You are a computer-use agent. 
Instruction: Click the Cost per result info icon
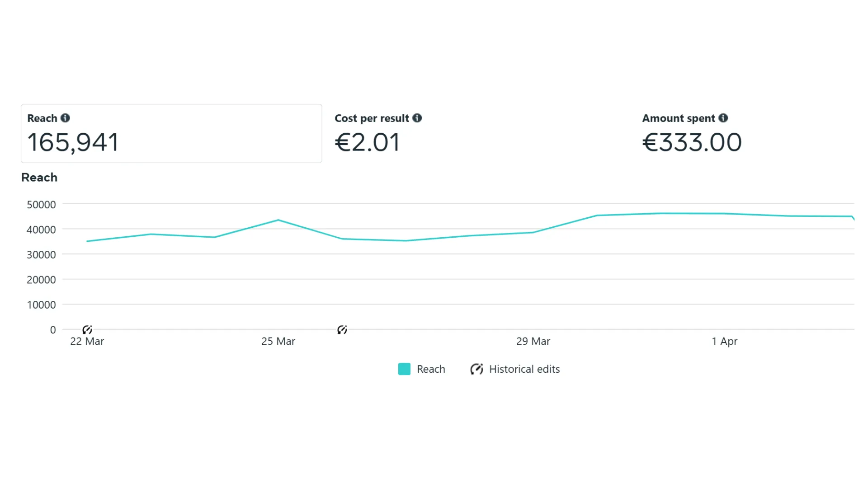click(417, 118)
